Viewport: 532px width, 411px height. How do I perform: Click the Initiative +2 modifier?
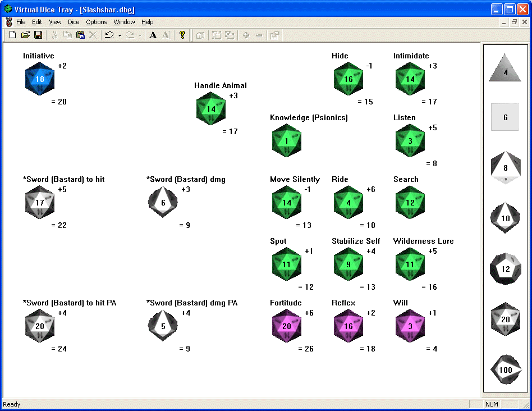[62, 66]
